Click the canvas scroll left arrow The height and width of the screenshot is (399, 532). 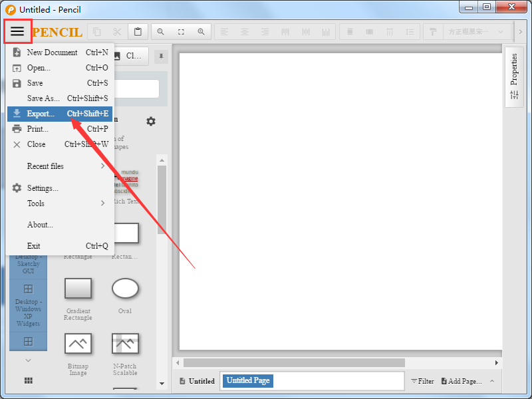[x=178, y=362]
